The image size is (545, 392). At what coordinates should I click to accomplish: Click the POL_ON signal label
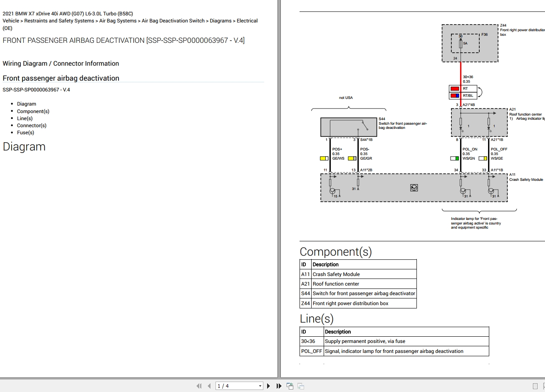(470, 149)
